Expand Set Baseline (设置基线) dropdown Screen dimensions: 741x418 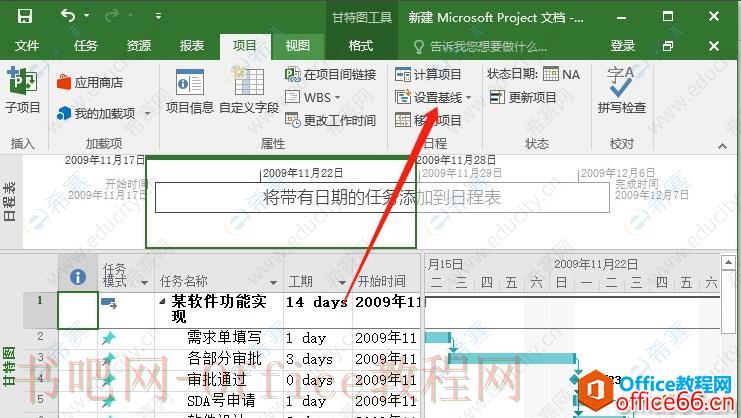tap(468, 98)
